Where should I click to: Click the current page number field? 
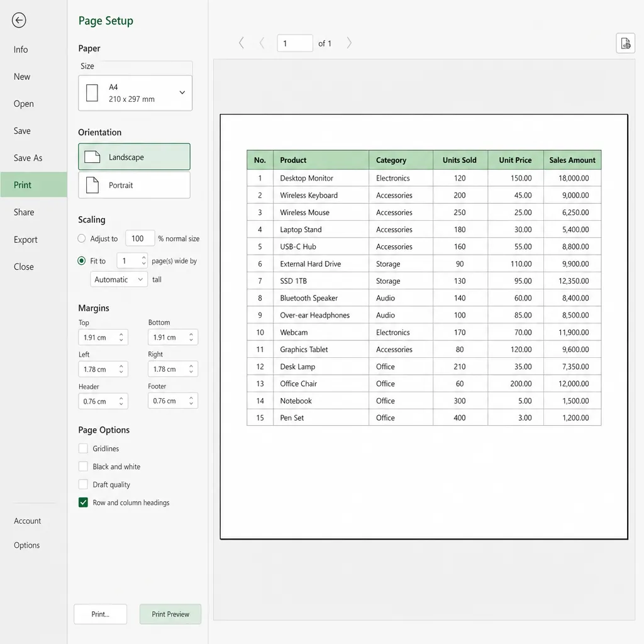click(295, 43)
